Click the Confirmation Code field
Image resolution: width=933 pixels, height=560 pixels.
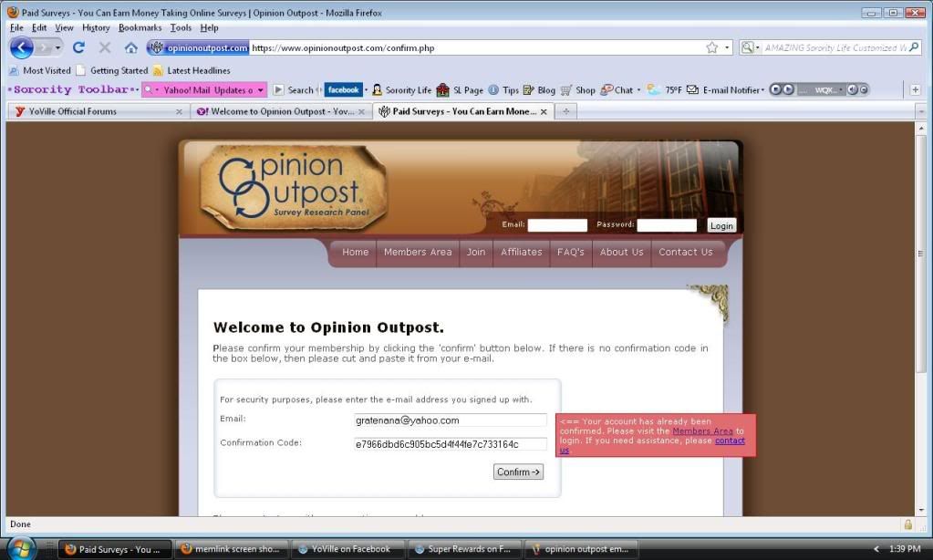coord(450,444)
